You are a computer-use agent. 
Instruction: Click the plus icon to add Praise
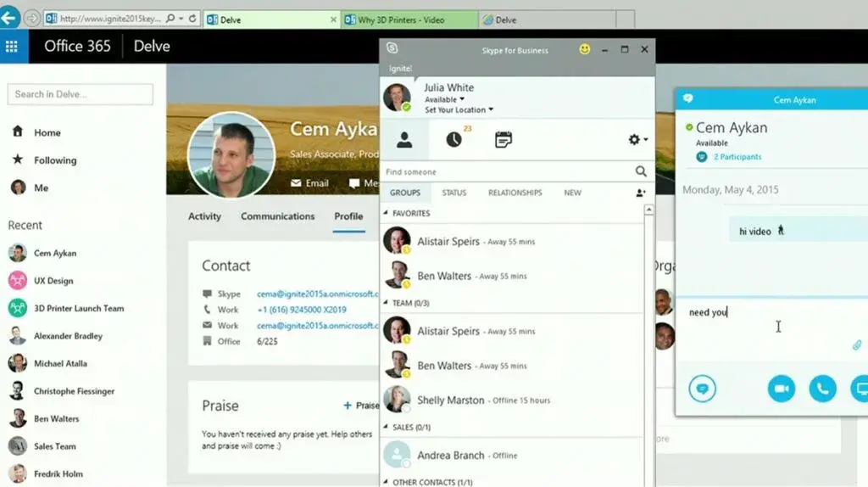(347, 406)
